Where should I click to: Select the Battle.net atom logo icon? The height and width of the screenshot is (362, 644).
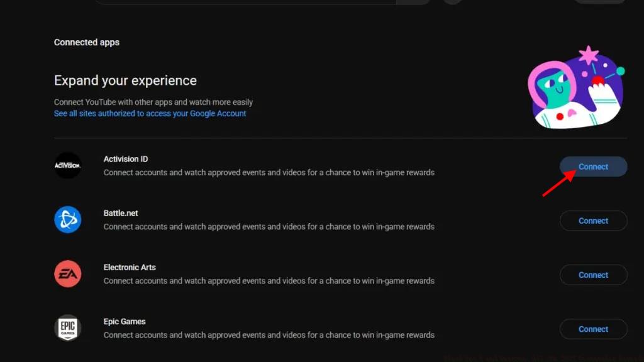(x=67, y=220)
